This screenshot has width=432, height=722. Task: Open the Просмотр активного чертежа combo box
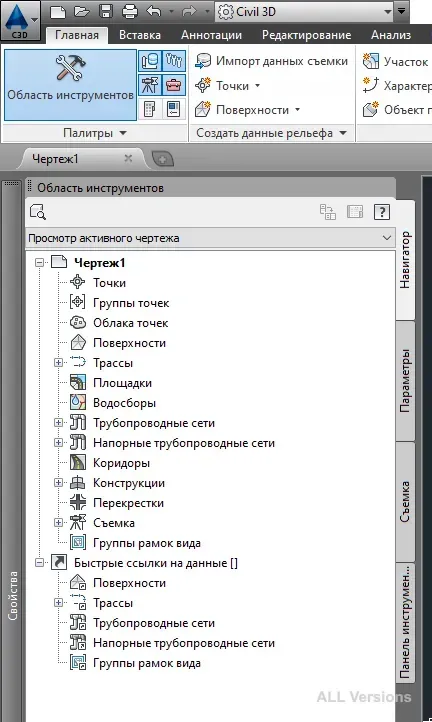[210, 238]
